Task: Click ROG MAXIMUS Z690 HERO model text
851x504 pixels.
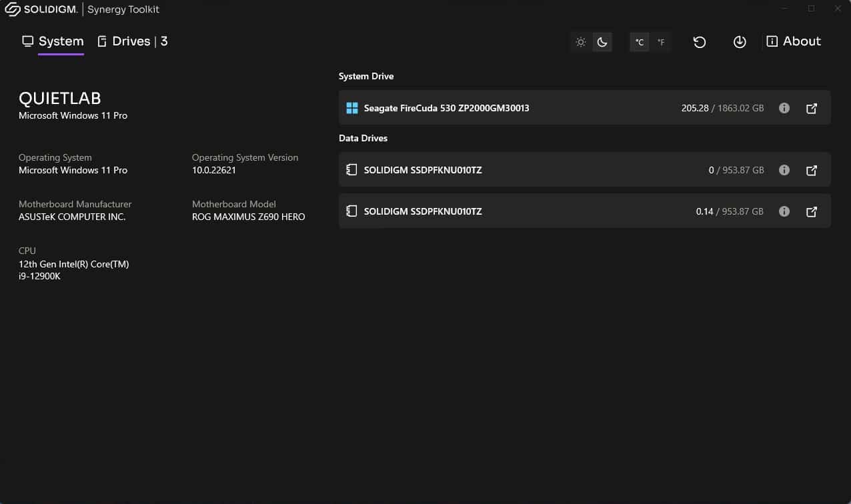Action: point(249,217)
